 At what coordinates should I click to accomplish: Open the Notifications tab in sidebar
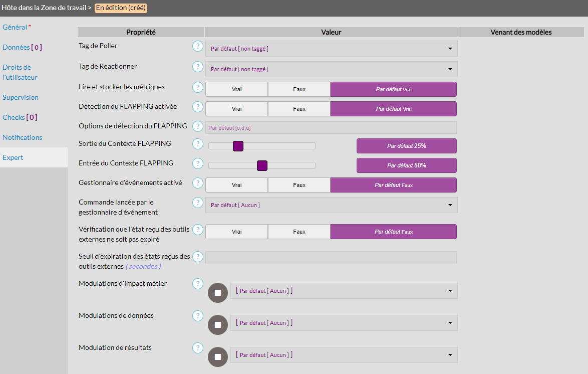click(23, 137)
